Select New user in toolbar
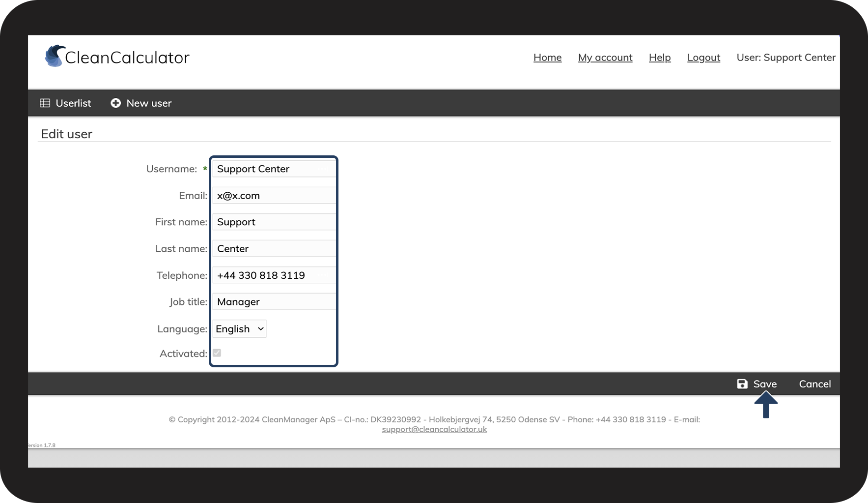868x503 pixels. coord(141,103)
